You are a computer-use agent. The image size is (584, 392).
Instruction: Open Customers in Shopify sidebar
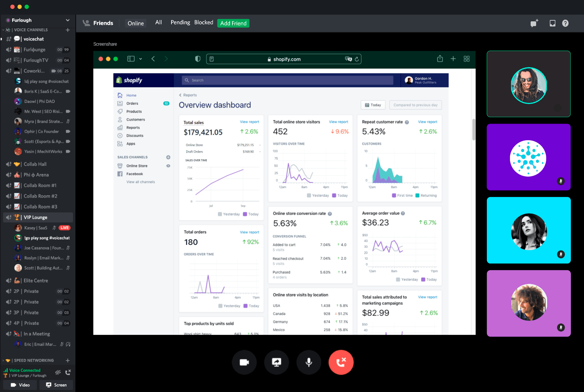[x=135, y=120]
